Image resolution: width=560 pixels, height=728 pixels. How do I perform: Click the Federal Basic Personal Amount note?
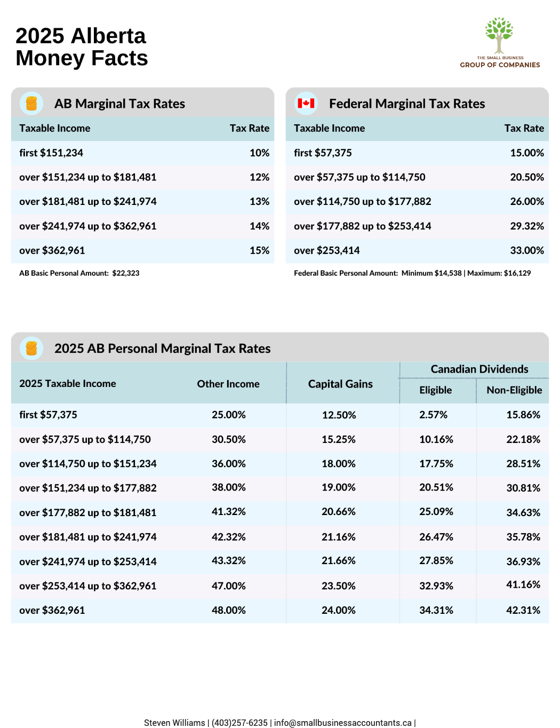[x=412, y=273]
